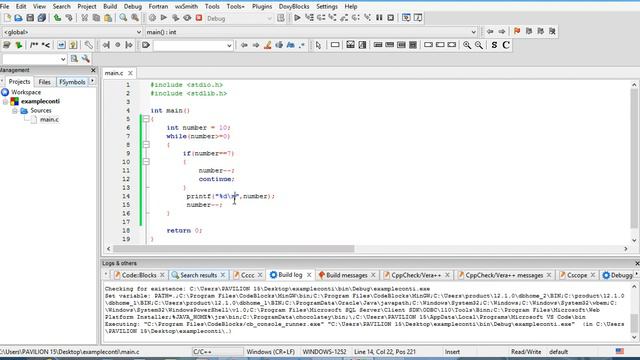Click the wrench options icon

tap(89, 45)
